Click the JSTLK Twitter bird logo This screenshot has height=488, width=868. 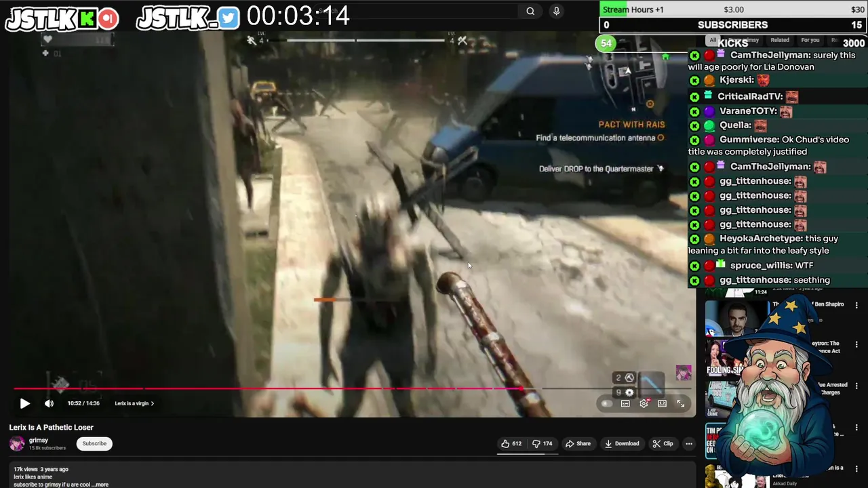pyautogui.click(x=188, y=19)
